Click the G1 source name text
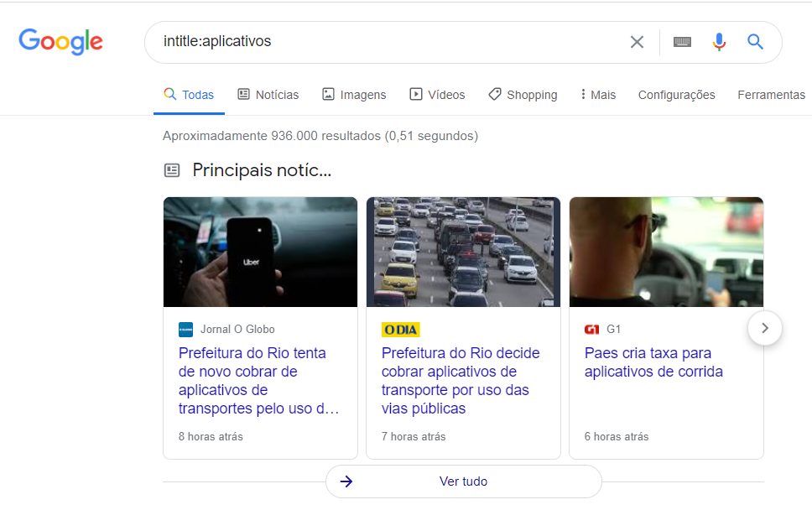 (x=614, y=330)
